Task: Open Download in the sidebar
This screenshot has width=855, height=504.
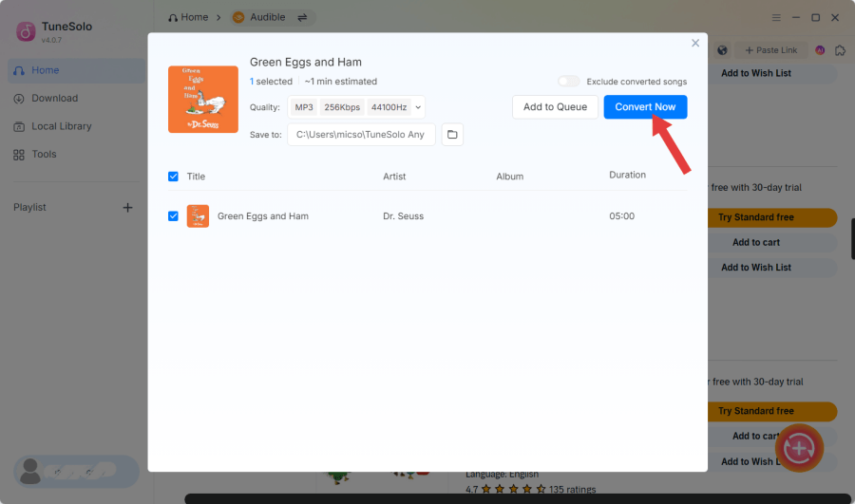Action: (77, 98)
